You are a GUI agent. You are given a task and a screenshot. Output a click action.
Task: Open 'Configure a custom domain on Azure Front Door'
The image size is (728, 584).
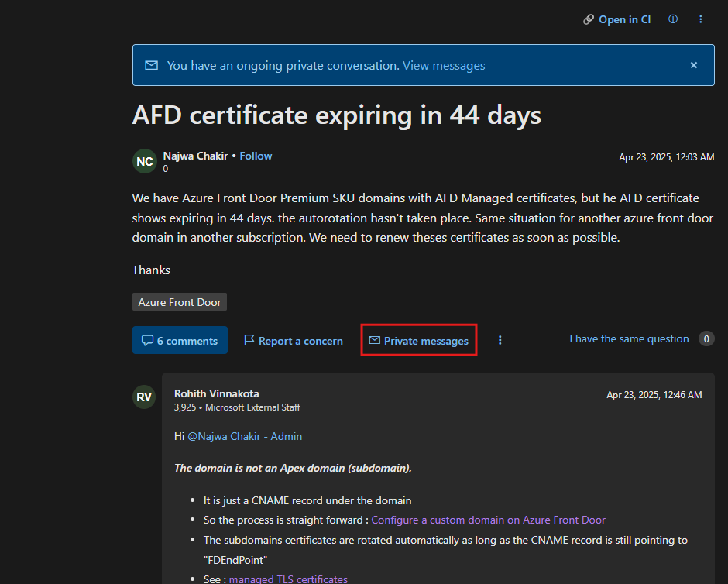489,520
